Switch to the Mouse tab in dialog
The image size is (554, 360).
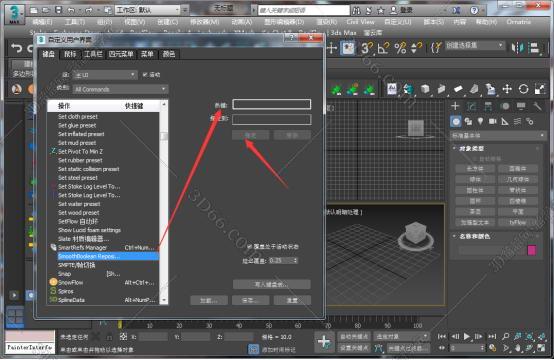click(70, 54)
